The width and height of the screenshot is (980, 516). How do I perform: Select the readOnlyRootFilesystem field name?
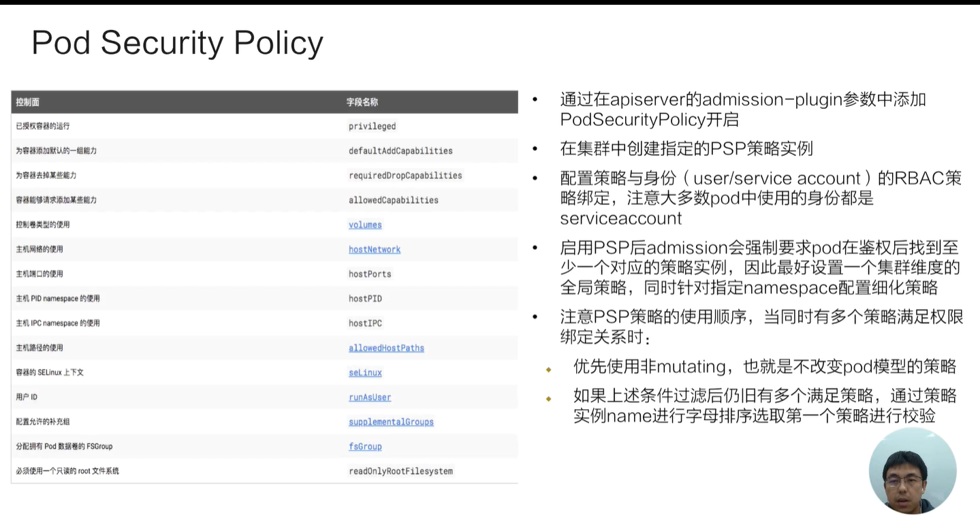(x=400, y=471)
